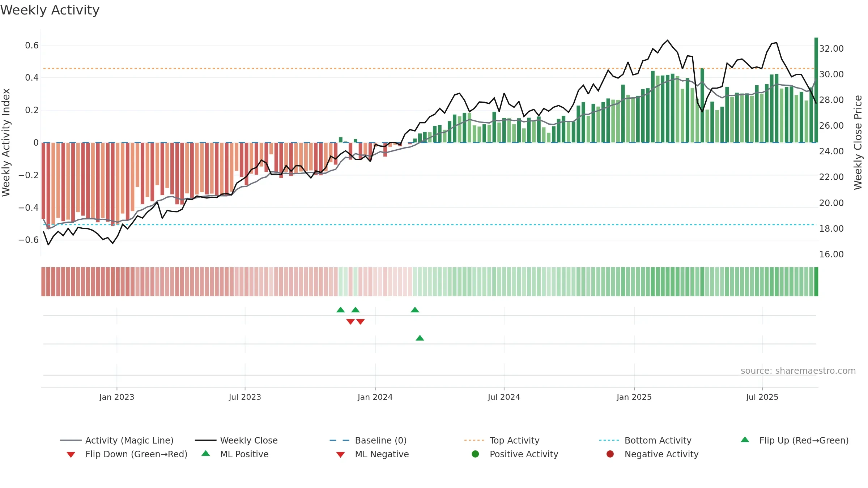Toggle the Baseline (0) legend entry
The width and height of the screenshot is (868, 488).
click(x=368, y=440)
